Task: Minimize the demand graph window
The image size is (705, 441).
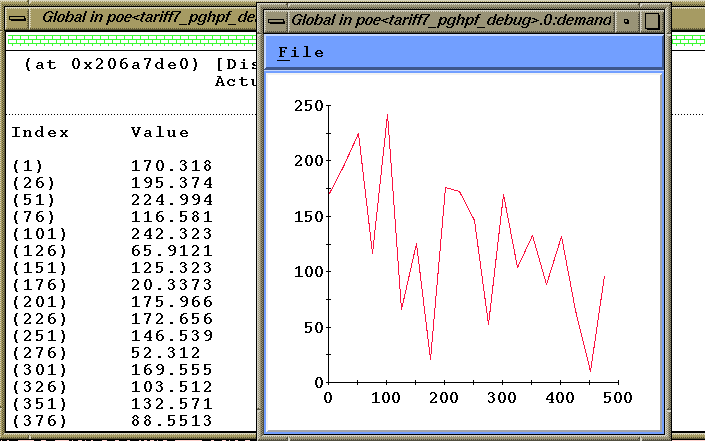Action: (627, 20)
